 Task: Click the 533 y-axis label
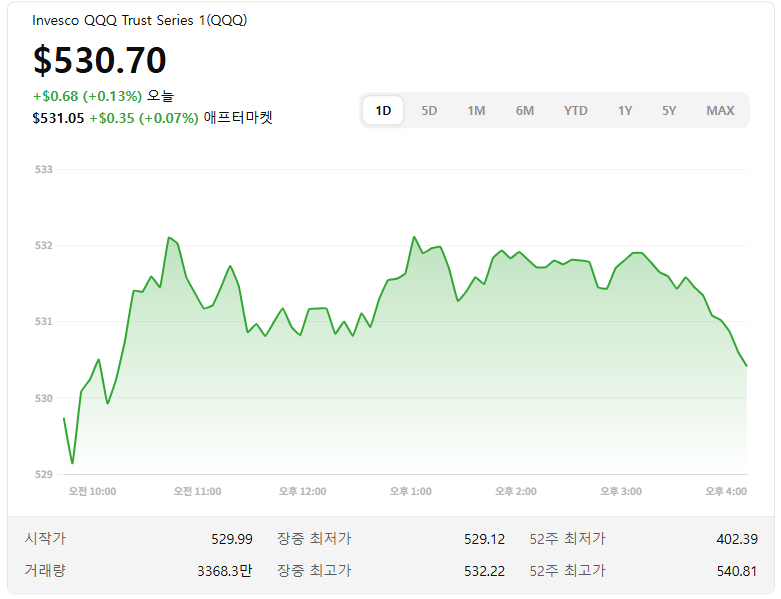pyautogui.click(x=43, y=170)
